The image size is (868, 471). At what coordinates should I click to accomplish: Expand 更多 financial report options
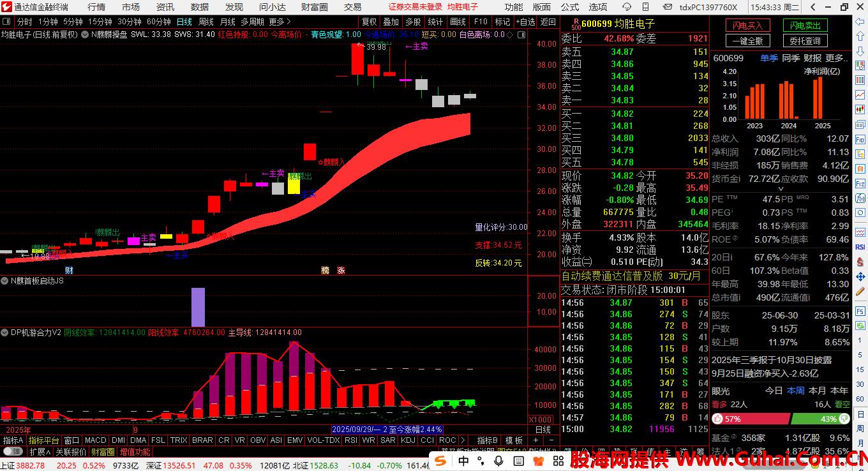tap(837, 58)
